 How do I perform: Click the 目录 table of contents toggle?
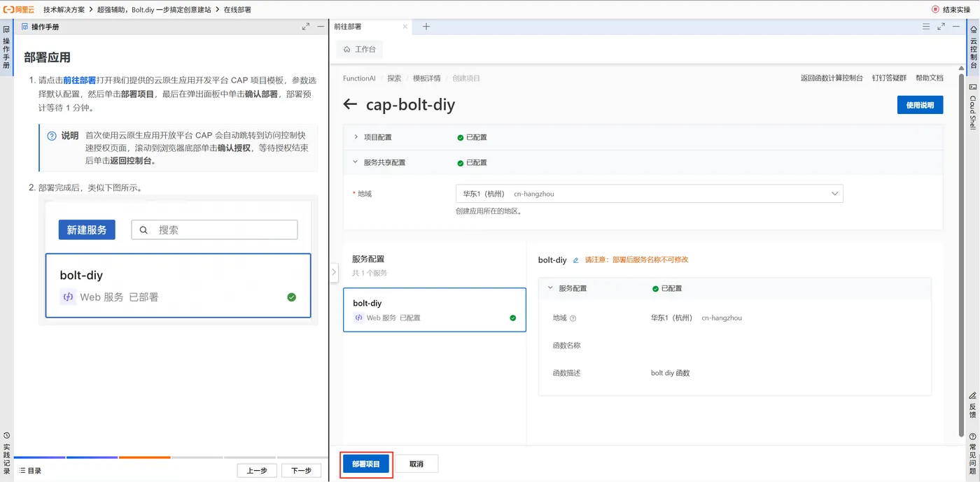(30, 471)
